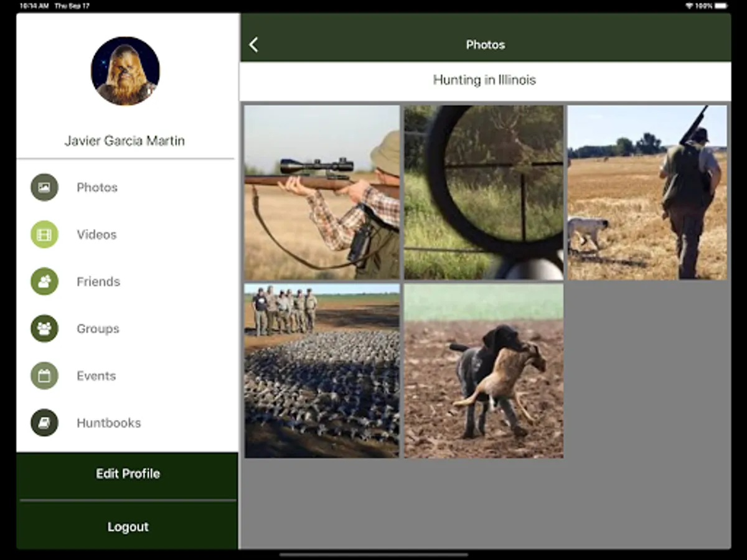This screenshot has height=560, width=747.
Task: Tap the status bar clock time
Action: [34, 6]
